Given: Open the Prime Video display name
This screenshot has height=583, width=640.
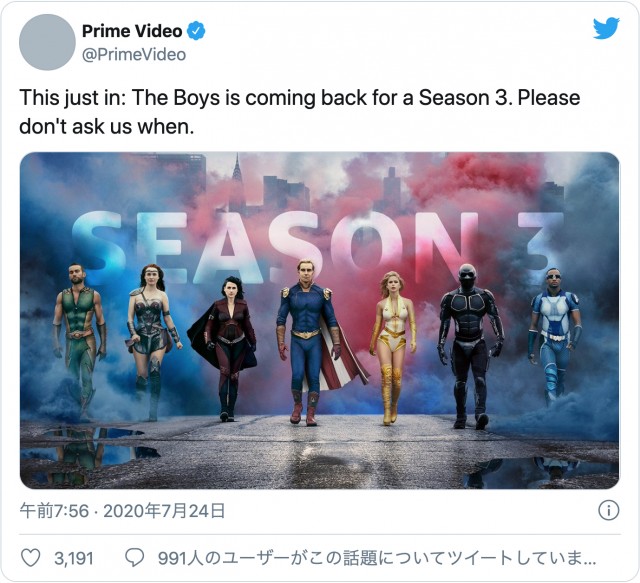Looking at the screenshot, I should coord(132,31).
